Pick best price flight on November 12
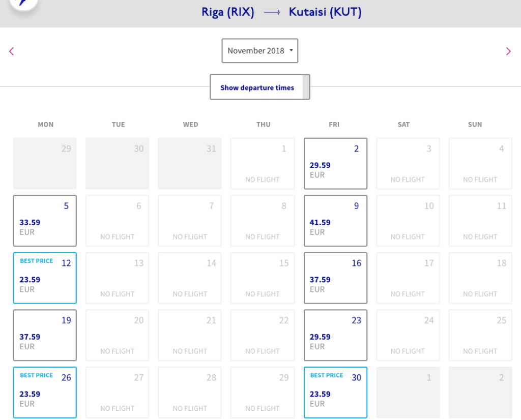 45,278
